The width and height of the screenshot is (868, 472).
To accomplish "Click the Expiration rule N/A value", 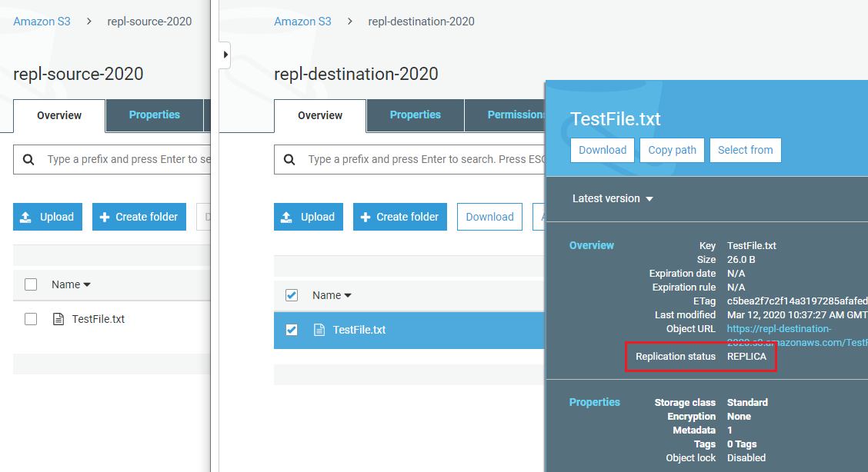I will tap(736, 288).
